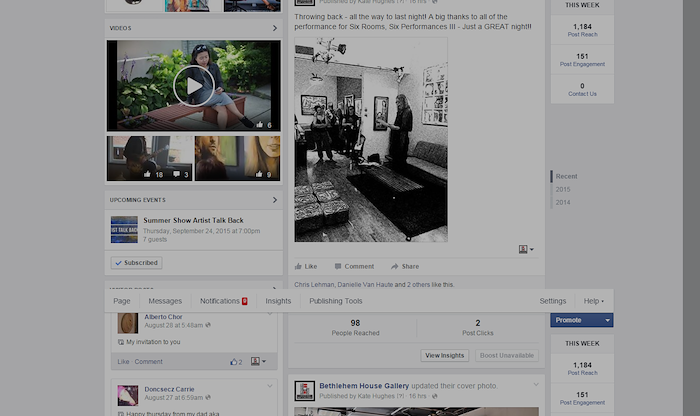Jump to Recent in timeline navigator
This screenshot has width=700, height=416.
(x=566, y=176)
